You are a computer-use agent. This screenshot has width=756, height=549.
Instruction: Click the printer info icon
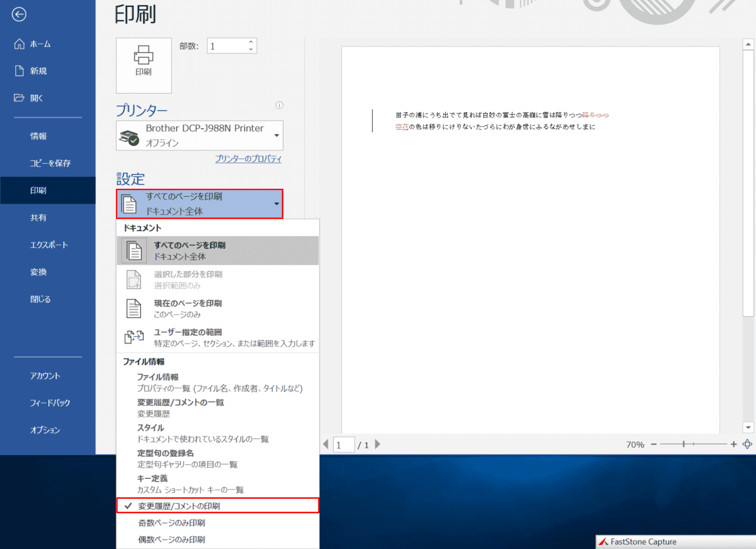pyautogui.click(x=279, y=105)
